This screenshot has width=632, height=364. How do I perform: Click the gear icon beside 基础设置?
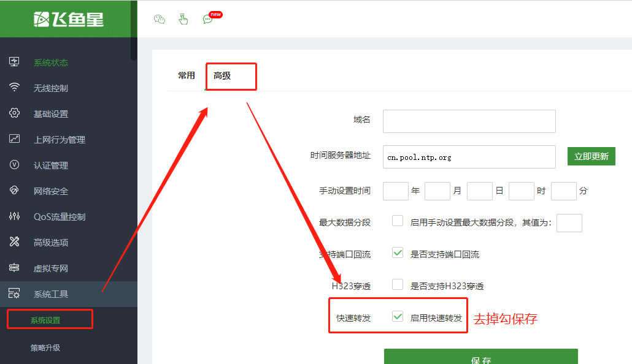[x=14, y=113]
